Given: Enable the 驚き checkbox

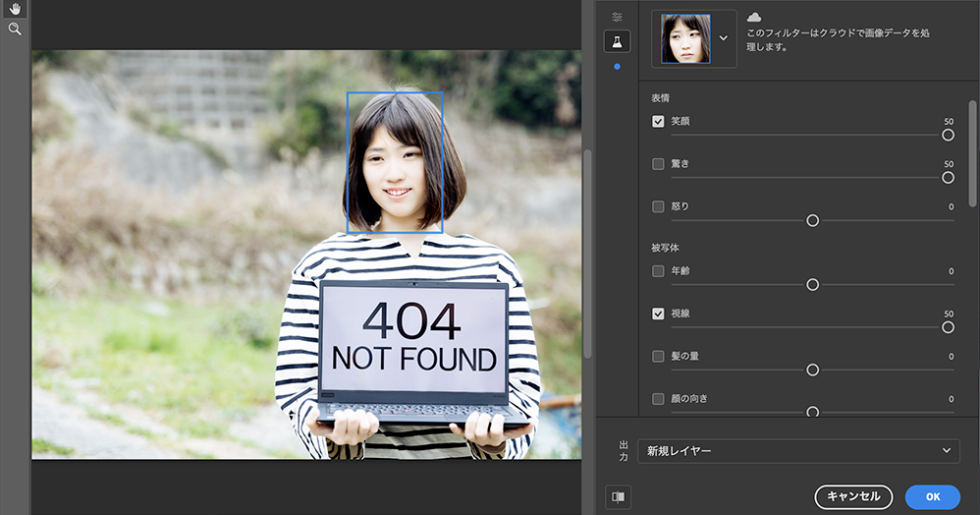Looking at the screenshot, I should (x=658, y=164).
